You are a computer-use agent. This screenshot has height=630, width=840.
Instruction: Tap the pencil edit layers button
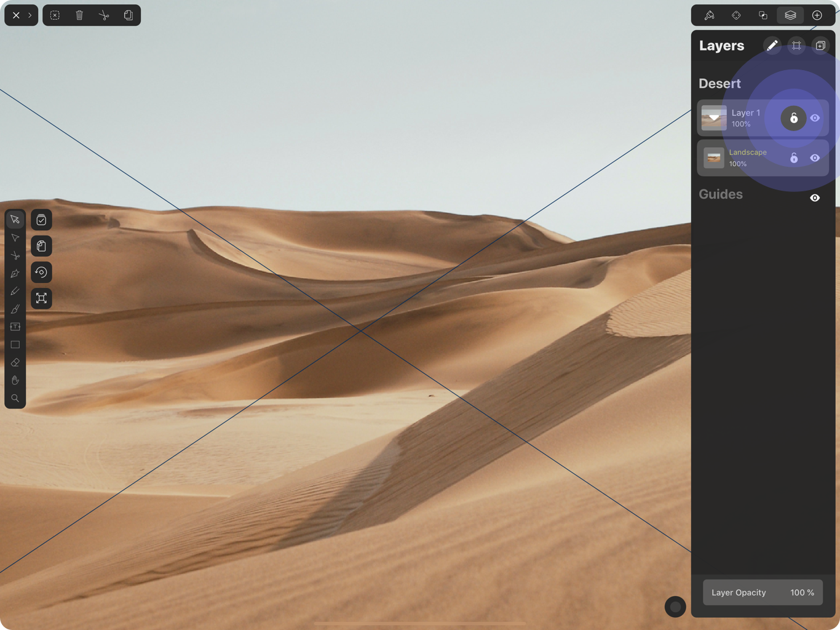click(772, 46)
